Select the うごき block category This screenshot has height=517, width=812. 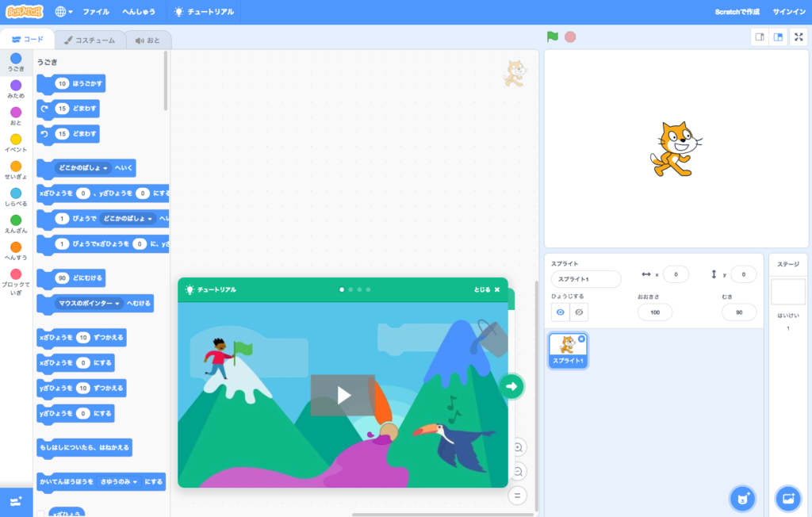[x=16, y=63]
